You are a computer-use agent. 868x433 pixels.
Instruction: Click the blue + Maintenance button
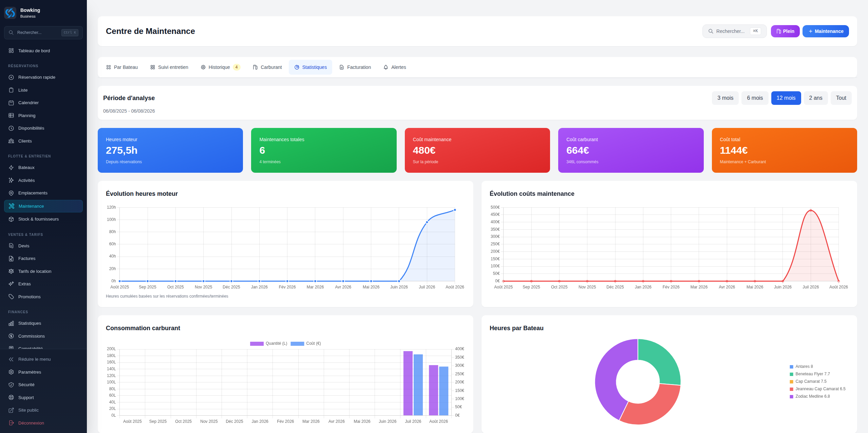(x=826, y=31)
